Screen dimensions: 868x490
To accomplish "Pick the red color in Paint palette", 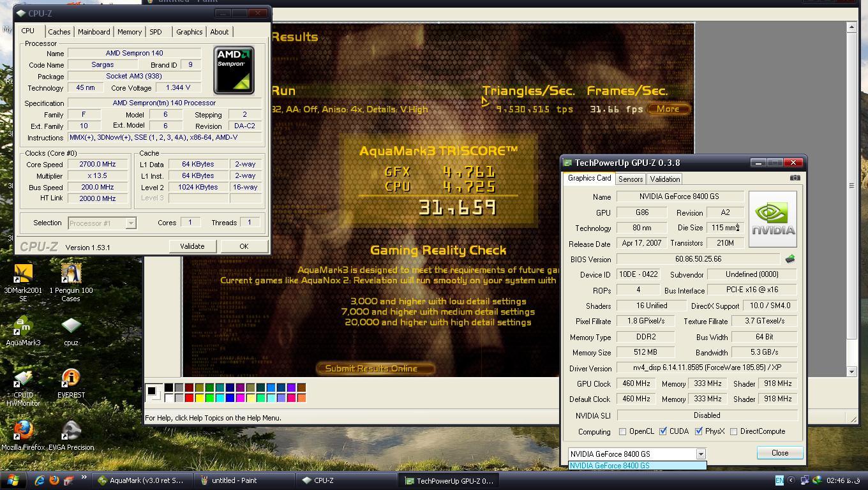I will coord(189,398).
